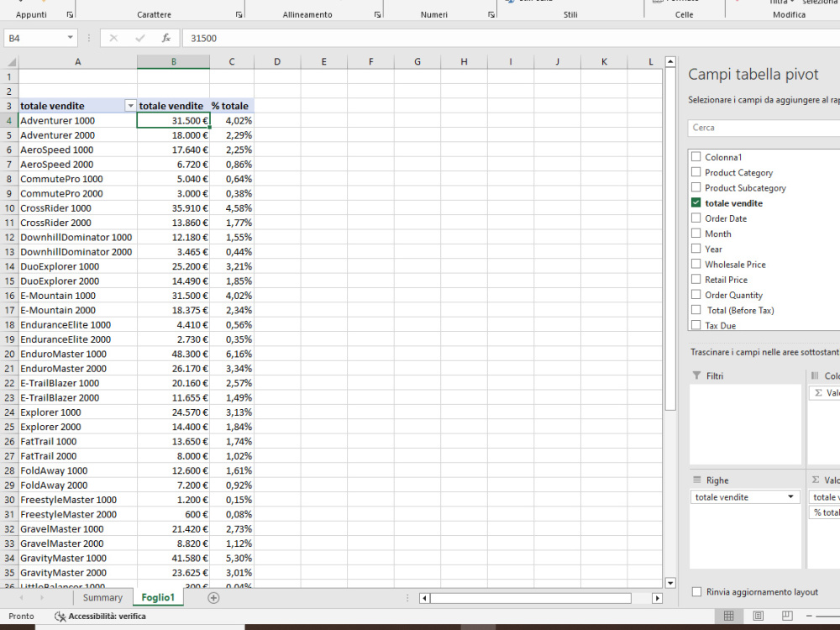Switch to Normal view in status bar
This screenshot has width=840, height=630.
(x=728, y=616)
